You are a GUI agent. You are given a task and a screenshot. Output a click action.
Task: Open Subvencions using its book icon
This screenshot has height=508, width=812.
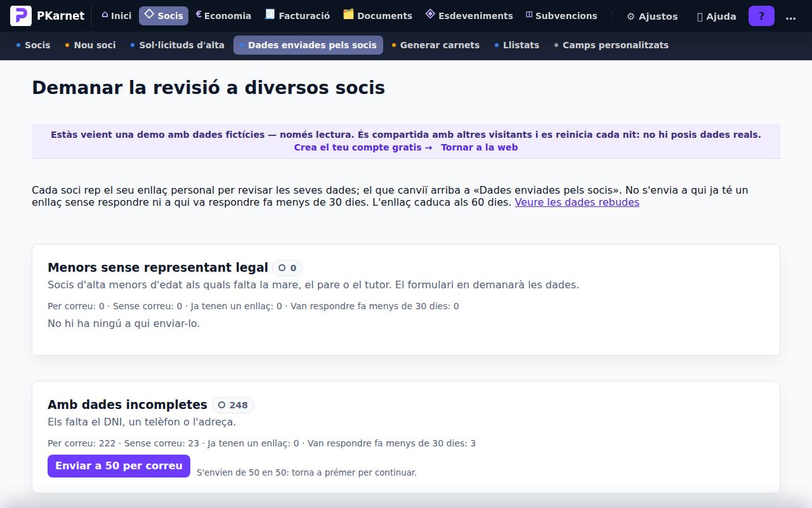(529, 15)
